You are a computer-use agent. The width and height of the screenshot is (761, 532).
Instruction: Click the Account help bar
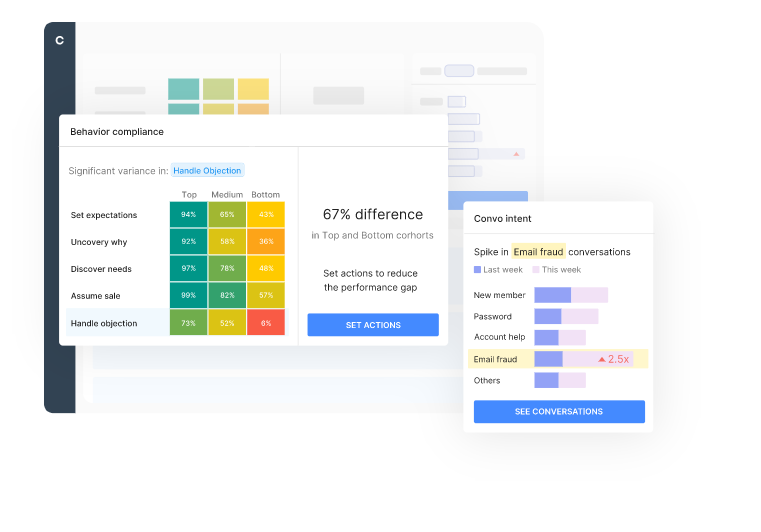click(560, 337)
